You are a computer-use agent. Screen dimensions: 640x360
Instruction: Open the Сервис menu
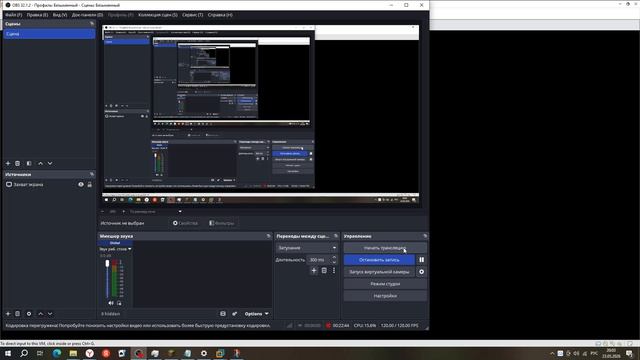[193, 15]
